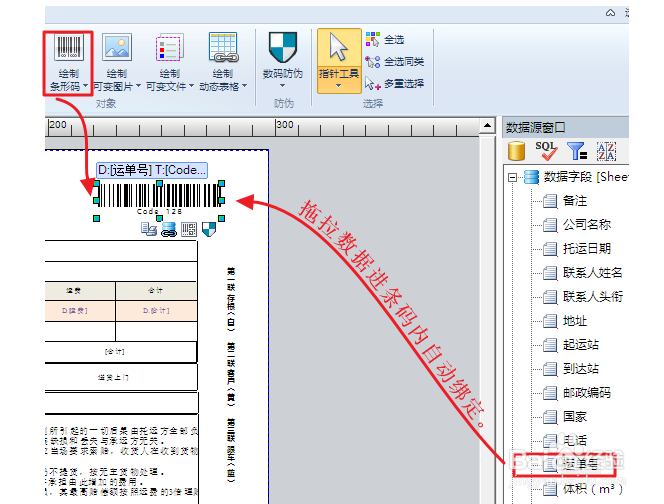
Task: Click the shield anti-counterfeit icon below barcode
Action: coord(209,230)
